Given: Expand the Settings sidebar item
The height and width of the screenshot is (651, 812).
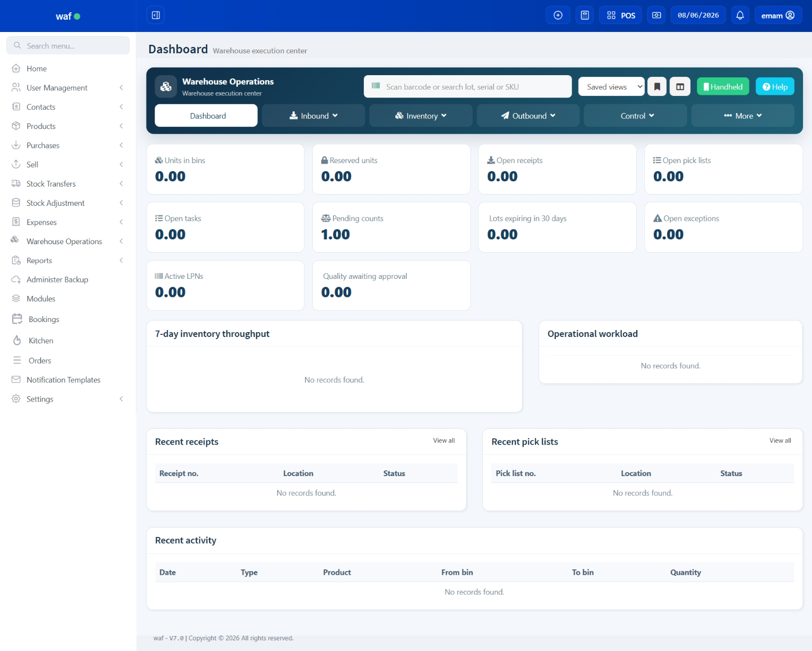Looking at the screenshot, I should [x=68, y=399].
